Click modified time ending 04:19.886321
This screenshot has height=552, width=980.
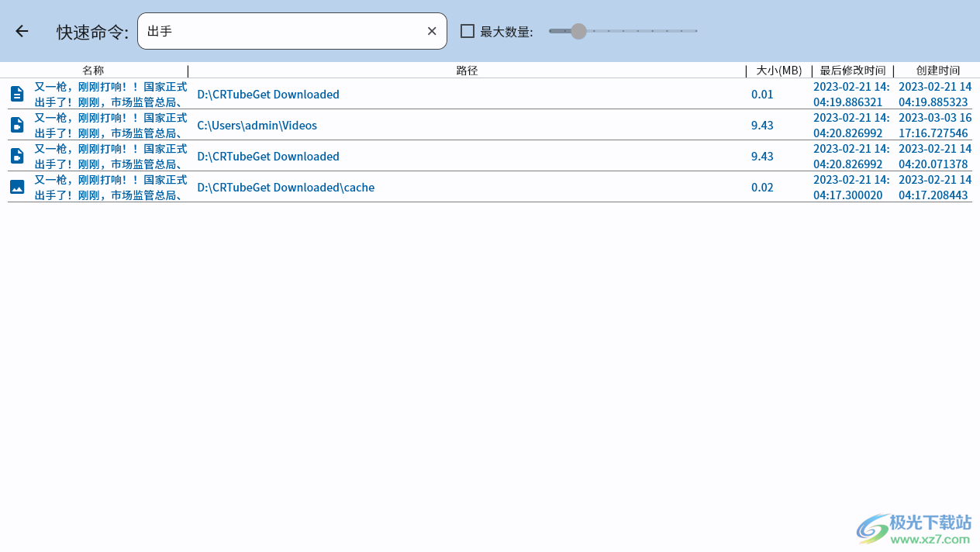click(851, 94)
